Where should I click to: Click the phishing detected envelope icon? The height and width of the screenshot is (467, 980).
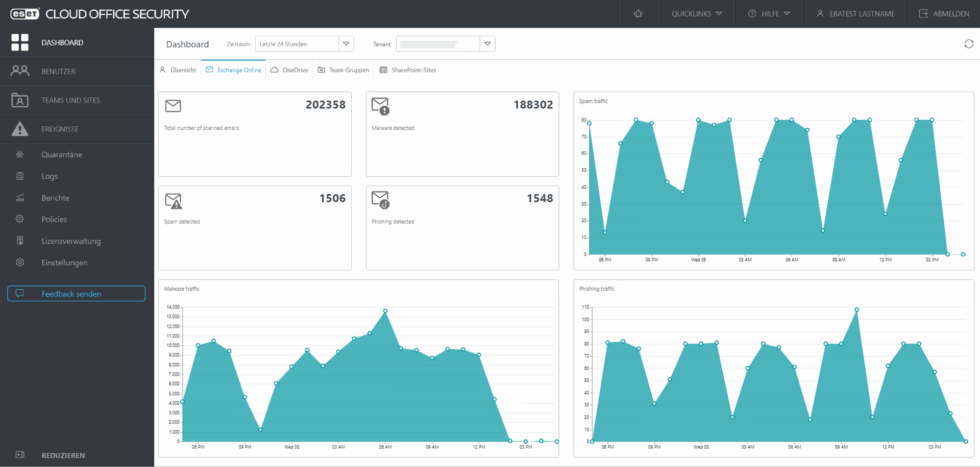380,200
